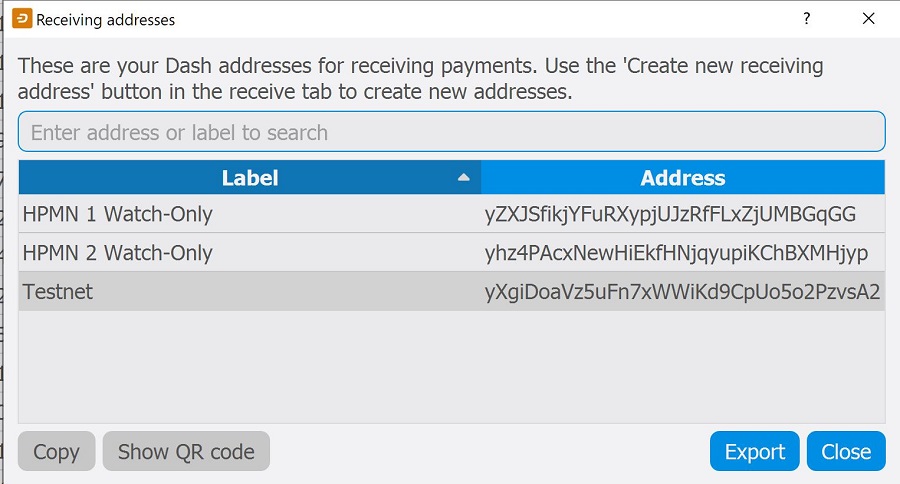Click address yhz4PAcxNewHiEkfHNjqyupiKChBXMHjyp
The height and width of the screenshot is (484, 900).
pyautogui.click(x=676, y=253)
